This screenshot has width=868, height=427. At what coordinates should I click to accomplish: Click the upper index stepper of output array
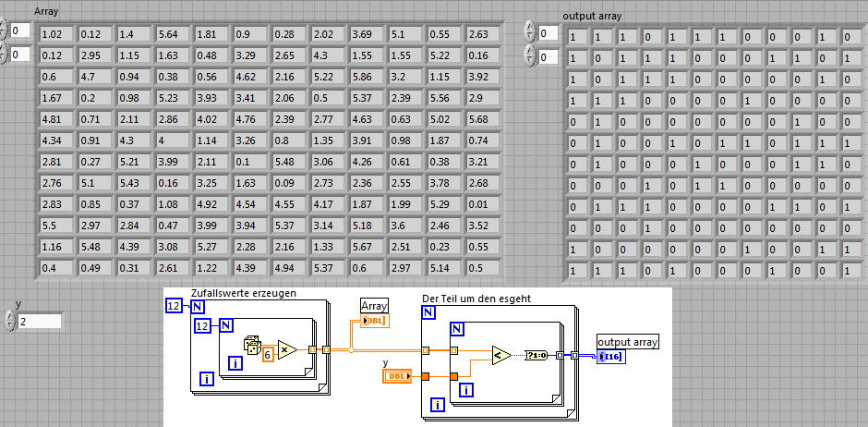point(530,32)
